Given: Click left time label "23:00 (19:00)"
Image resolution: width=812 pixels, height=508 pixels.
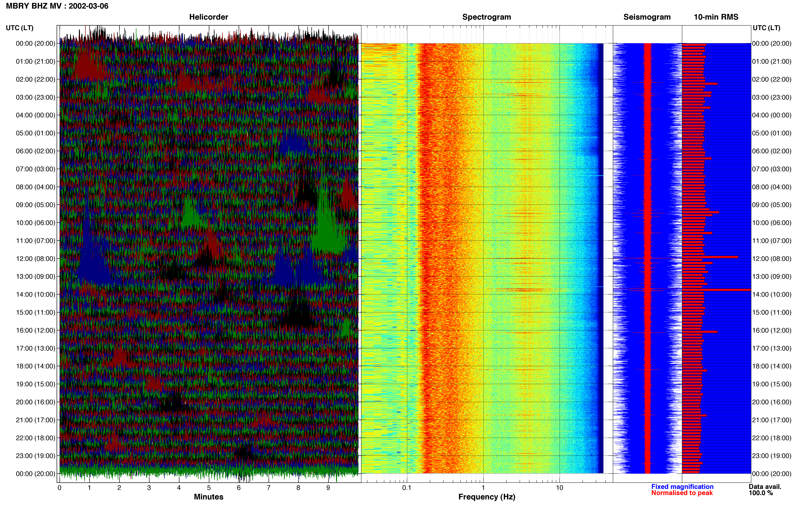Looking at the screenshot, I should click(x=36, y=456).
